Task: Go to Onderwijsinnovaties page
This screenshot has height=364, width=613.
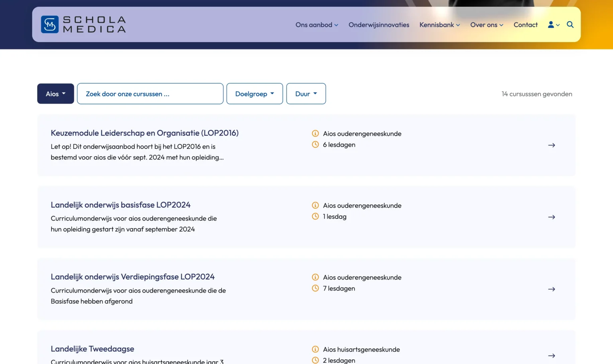Action: (379, 25)
